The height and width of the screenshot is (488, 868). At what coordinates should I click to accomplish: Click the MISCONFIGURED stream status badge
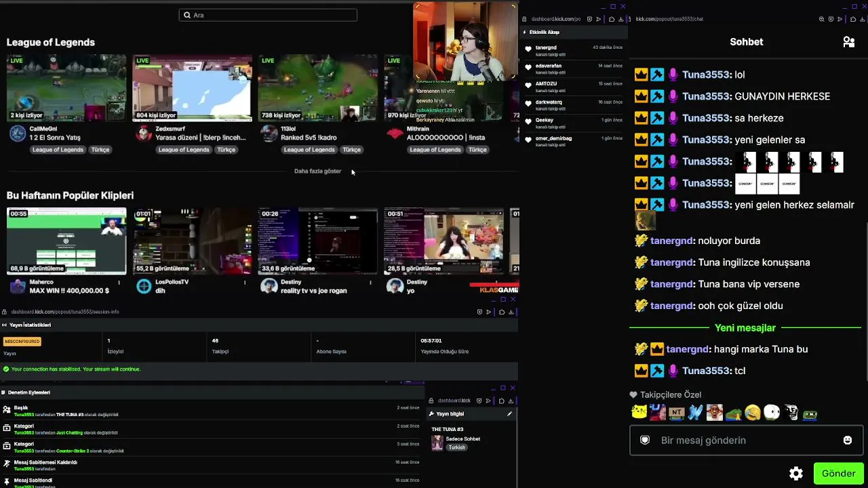(x=22, y=342)
